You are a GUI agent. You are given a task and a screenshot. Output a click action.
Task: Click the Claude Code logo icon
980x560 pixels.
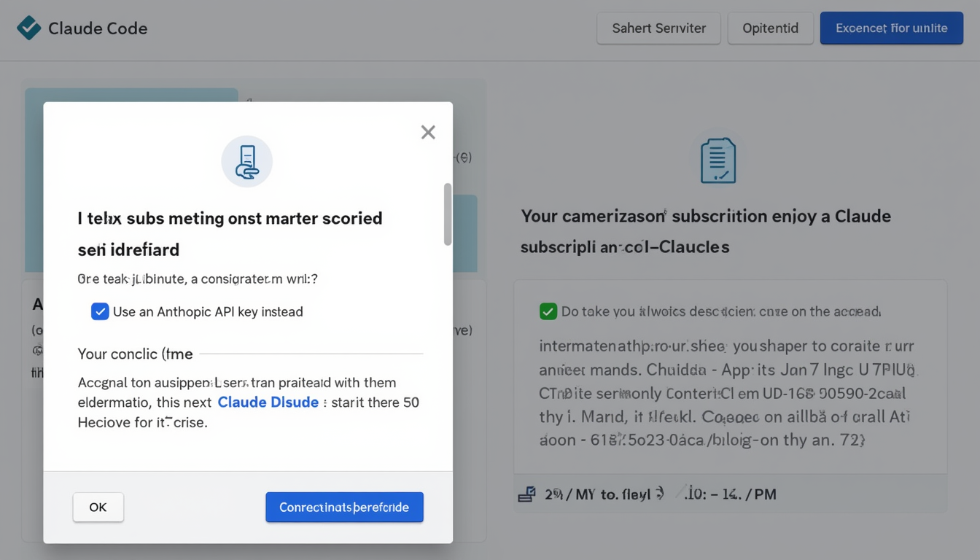pyautogui.click(x=28, y=28)
